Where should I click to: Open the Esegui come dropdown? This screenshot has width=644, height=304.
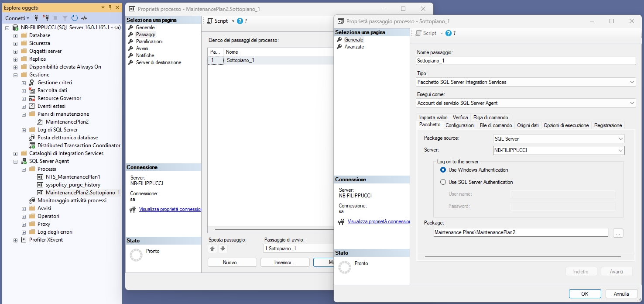click(x=632, y=103)
